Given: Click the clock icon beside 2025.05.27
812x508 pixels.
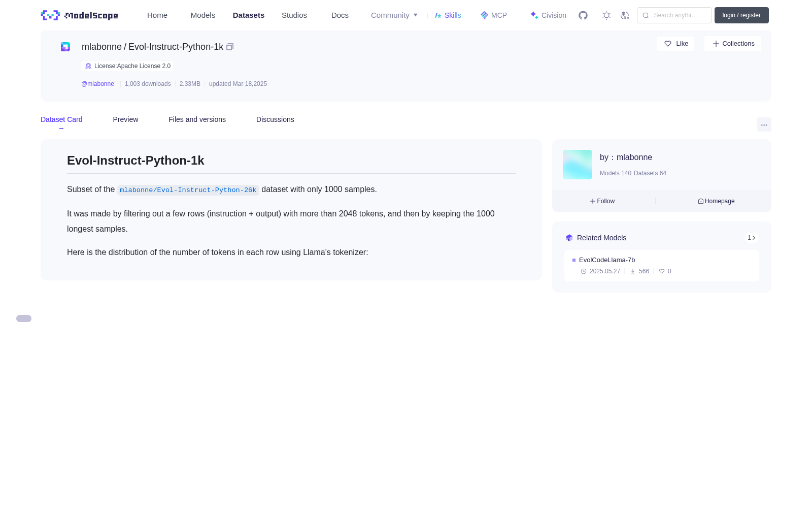Looking at the screenshot, I should [x=584, y=271].
